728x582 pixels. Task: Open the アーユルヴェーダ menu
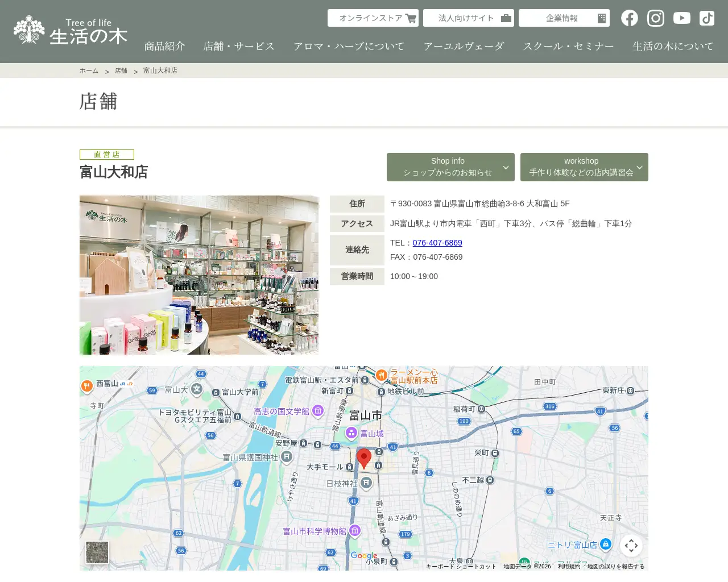click(x=465, y=46)
